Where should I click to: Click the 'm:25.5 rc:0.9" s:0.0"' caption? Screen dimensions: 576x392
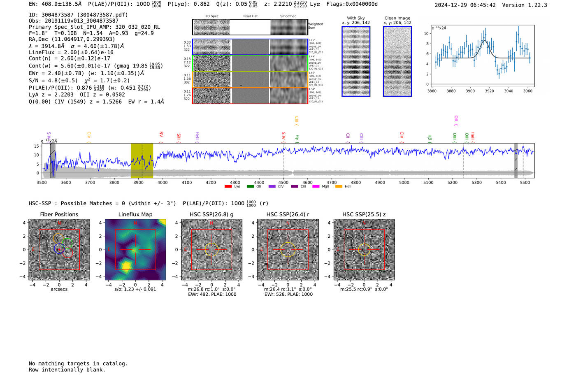click(x=364, y=289)
